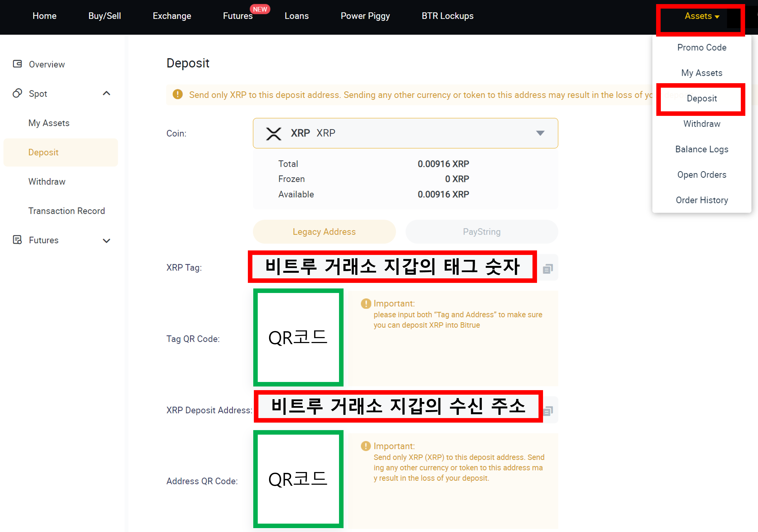Image resolution: width=758 pixels, height=532 pixels.
Task: Click the Futures icon in sidebar
Action: tap(17, 240)
